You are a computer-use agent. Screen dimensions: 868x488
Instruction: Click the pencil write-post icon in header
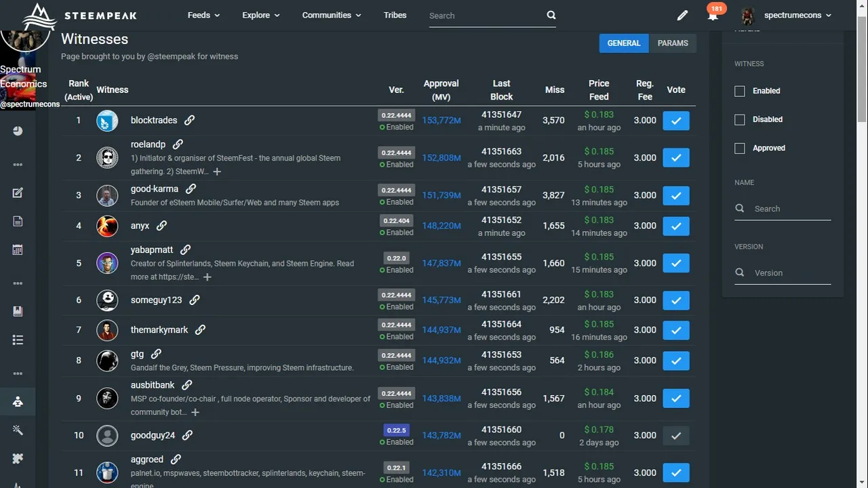[682, 15]
